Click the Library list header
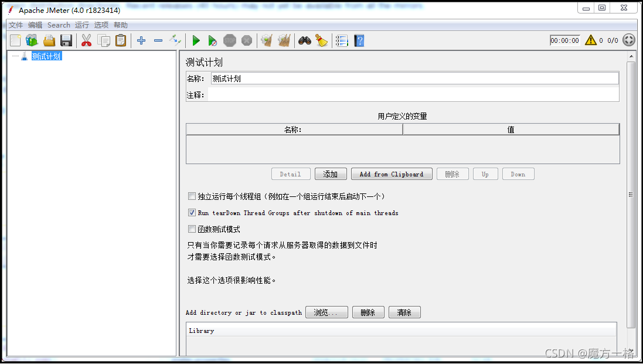Viewport: 643px width, 364px height. point(402,331)
